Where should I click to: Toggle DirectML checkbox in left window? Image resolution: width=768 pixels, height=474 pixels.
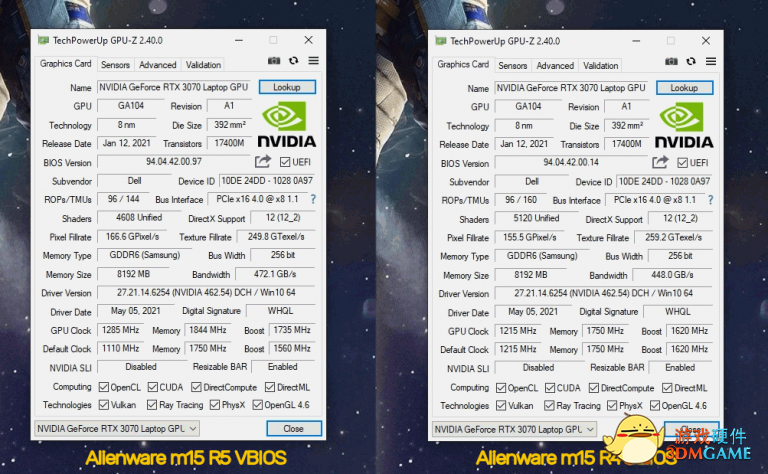pos(269,387)
